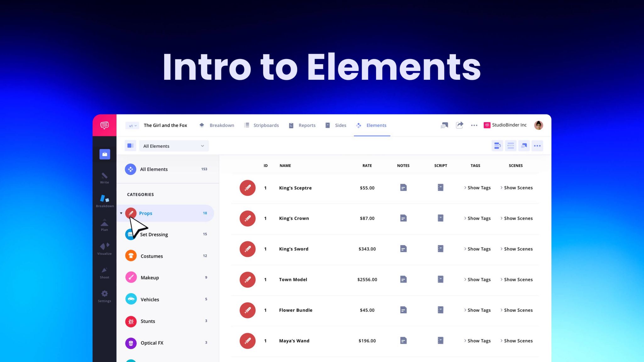Open the Write module from the sidebar

pos(104,176)
